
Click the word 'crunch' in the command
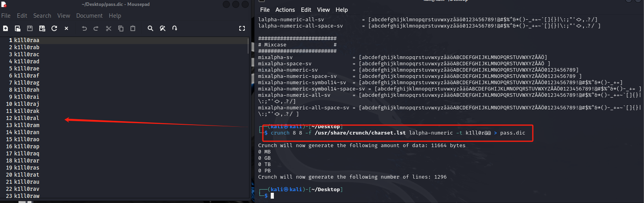click(x=280, y=133)
